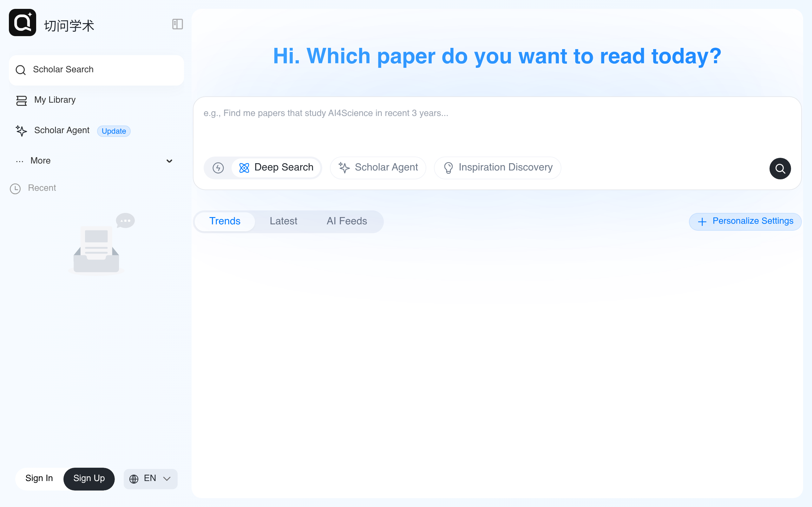The height and width of the screenshot is (507, 812).
Task: Switch to the Latest tab
Action: click(283, 221)
